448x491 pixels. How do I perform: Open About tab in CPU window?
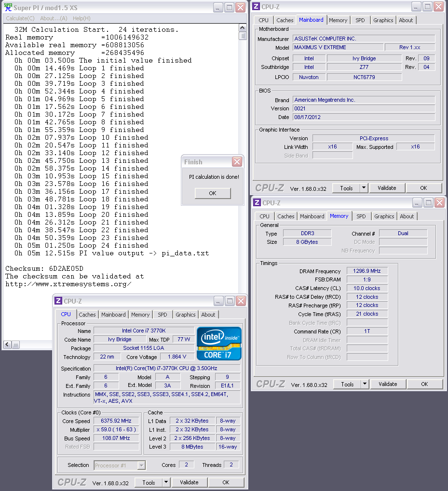click(208, 314)
